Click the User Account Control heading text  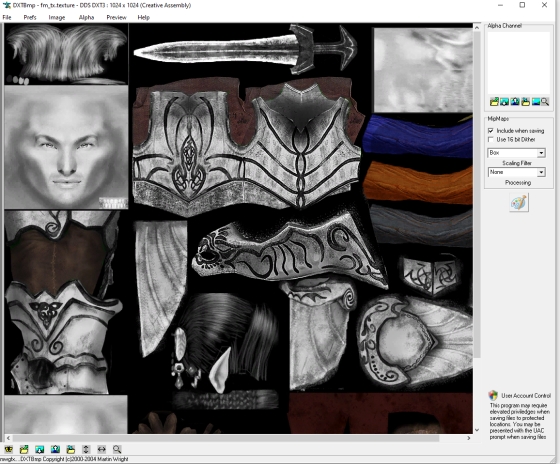(x=526, y=395)
